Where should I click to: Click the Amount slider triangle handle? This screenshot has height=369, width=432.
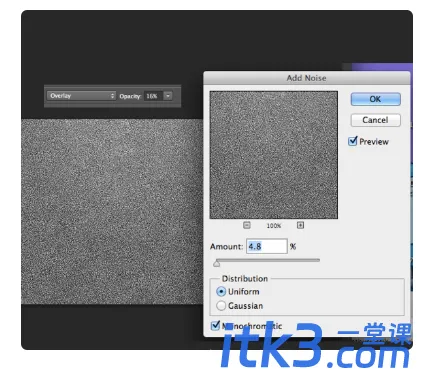click(217, 264)
